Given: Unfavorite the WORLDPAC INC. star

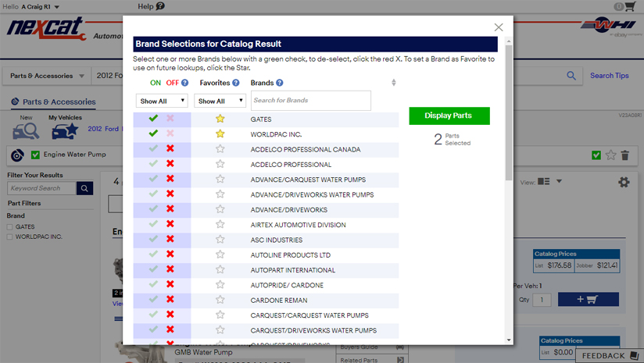Looking at the screenshot, I should point(220,133).
